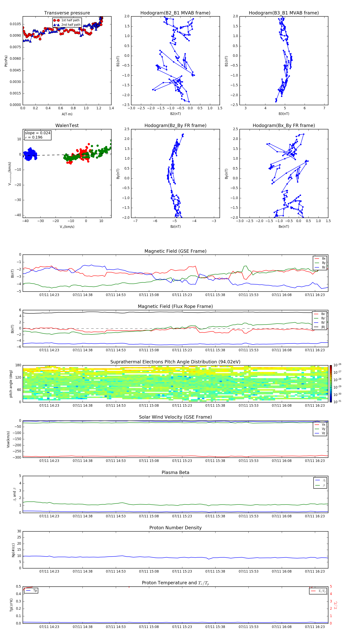351x644 pixels.
Task: Click the Vsw(km/s) axis label
Action: pos(8,439)
